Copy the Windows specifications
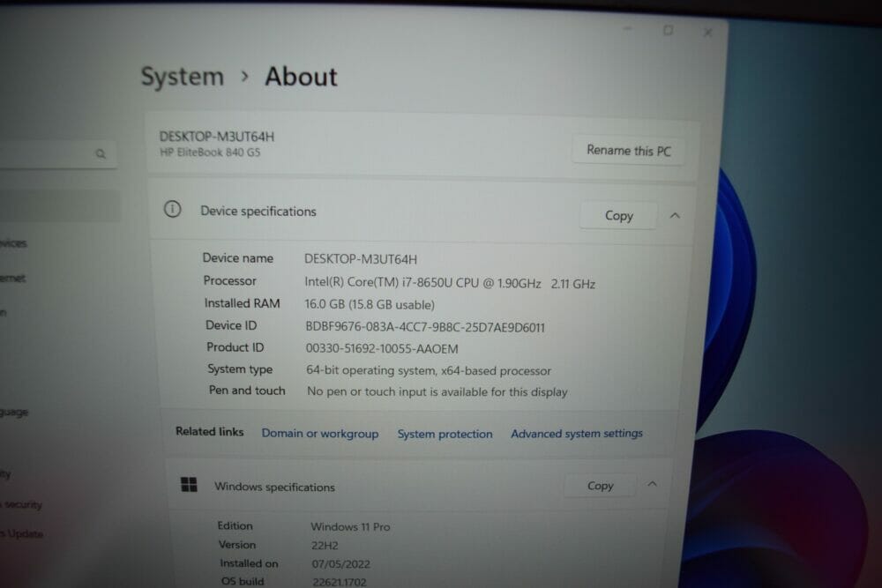The width and height of the screenshot is (882, 588). [x=600, y=485]
